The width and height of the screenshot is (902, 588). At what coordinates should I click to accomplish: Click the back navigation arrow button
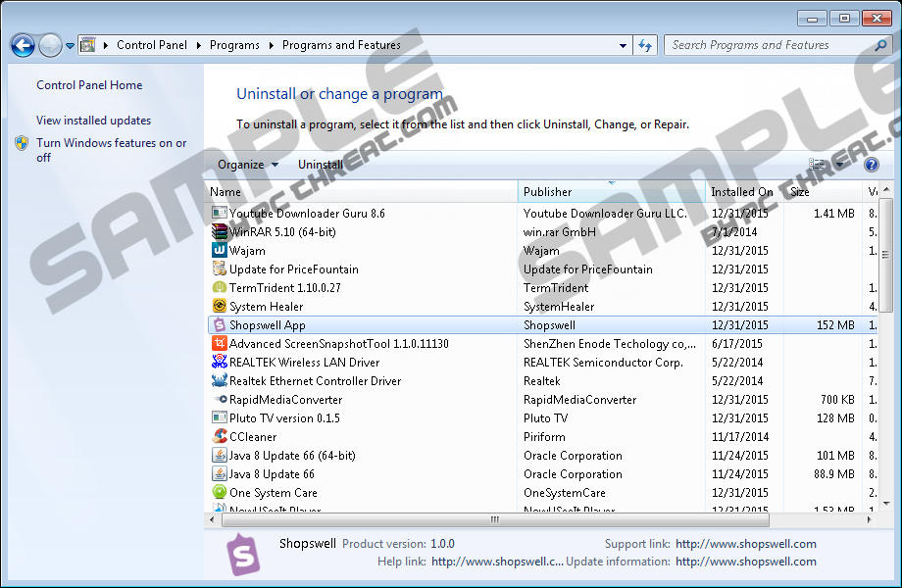[x=23, y=45]
